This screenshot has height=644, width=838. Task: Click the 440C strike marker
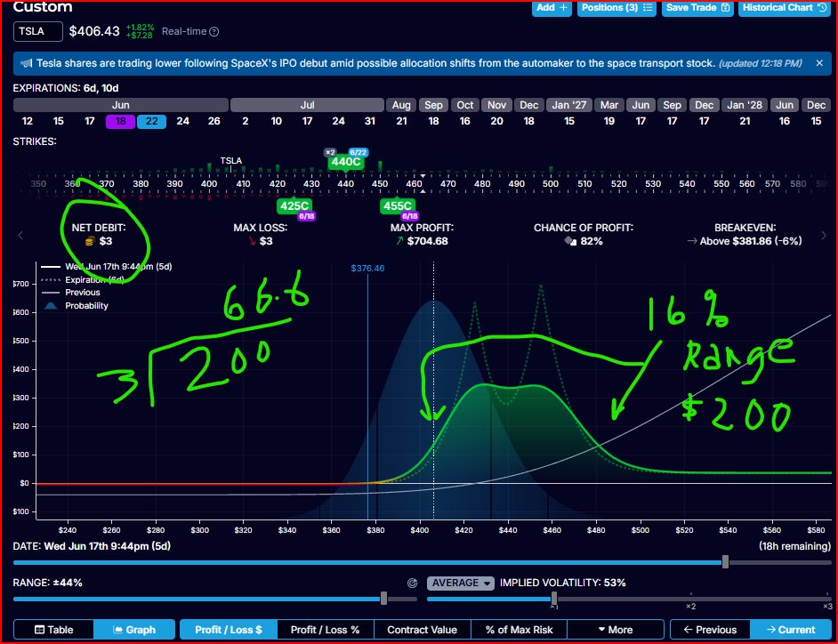pyautogui.click(x=346, y=162)
